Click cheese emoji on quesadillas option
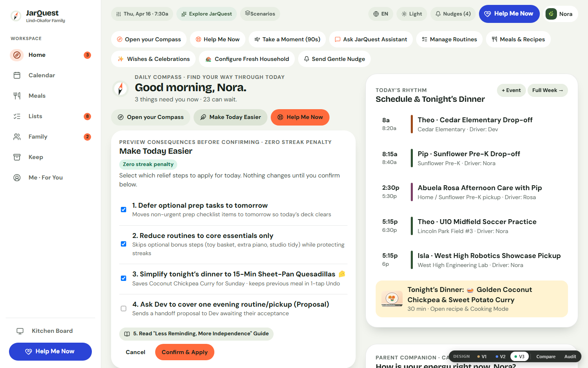 pos(342,274)
